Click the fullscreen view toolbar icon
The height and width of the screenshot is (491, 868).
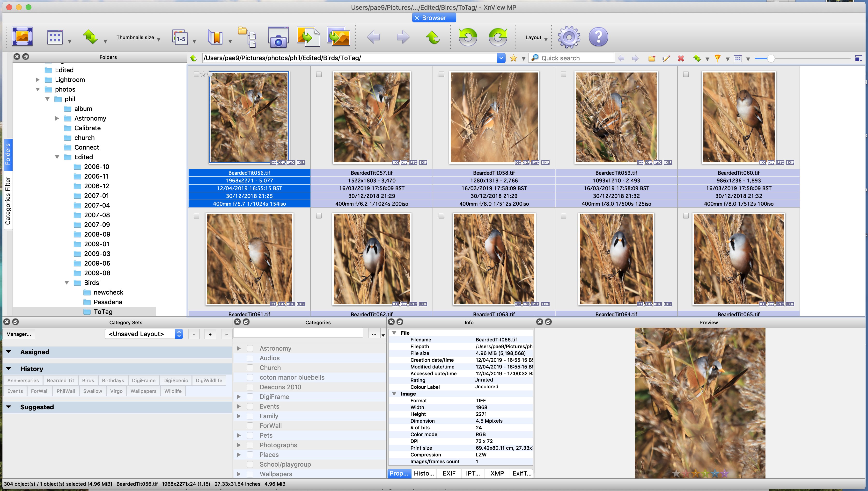click(22, 36)
